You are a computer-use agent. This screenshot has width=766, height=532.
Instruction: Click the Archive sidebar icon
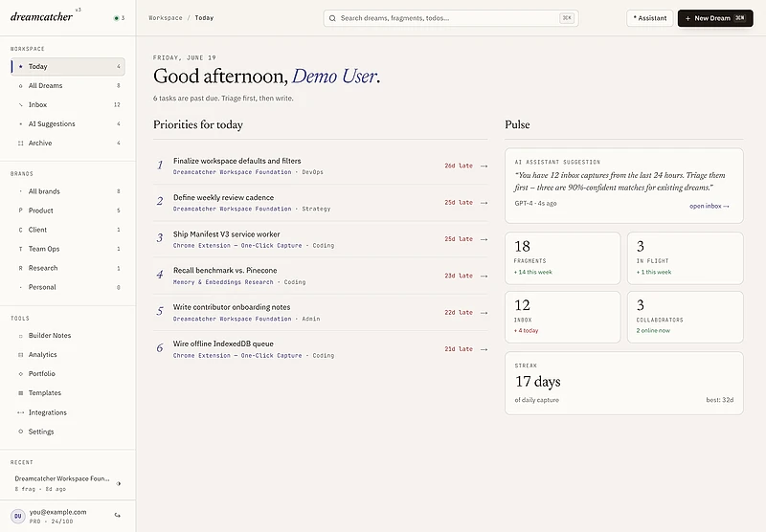click(x=20, y=143)
